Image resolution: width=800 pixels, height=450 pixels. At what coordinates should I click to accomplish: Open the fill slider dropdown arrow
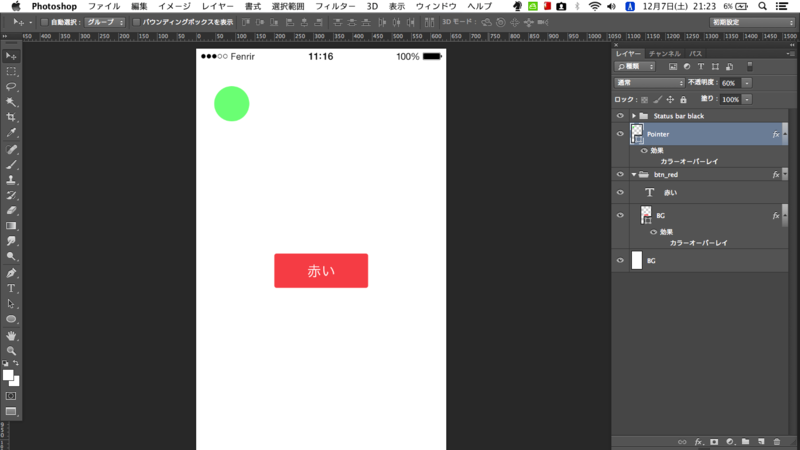746,99
